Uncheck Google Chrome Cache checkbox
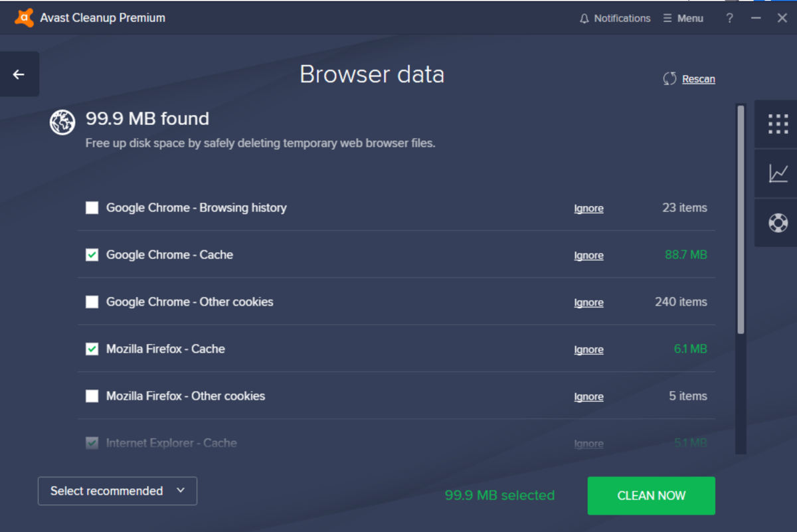This screenshot has width=797, height=532. (x=92, y=255)
